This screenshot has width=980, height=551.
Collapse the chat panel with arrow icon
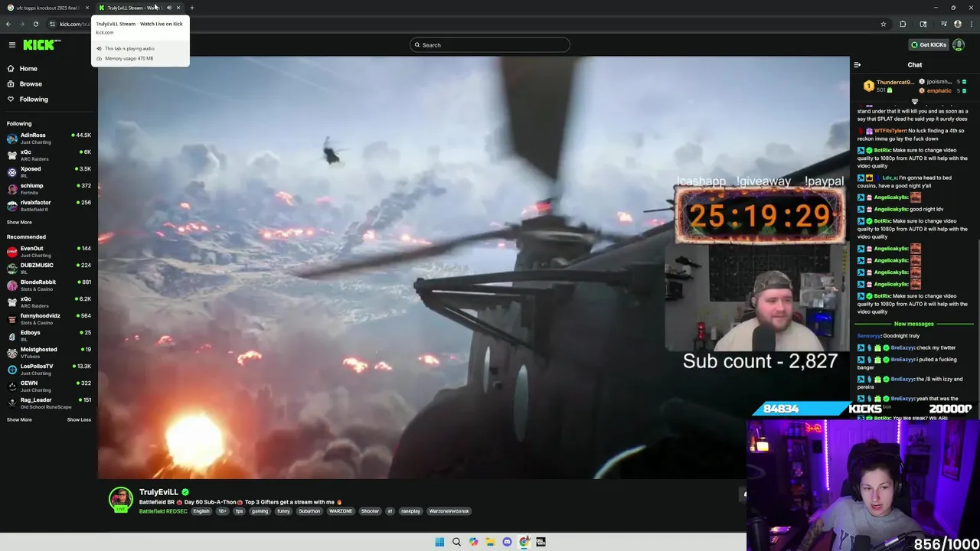857,65
